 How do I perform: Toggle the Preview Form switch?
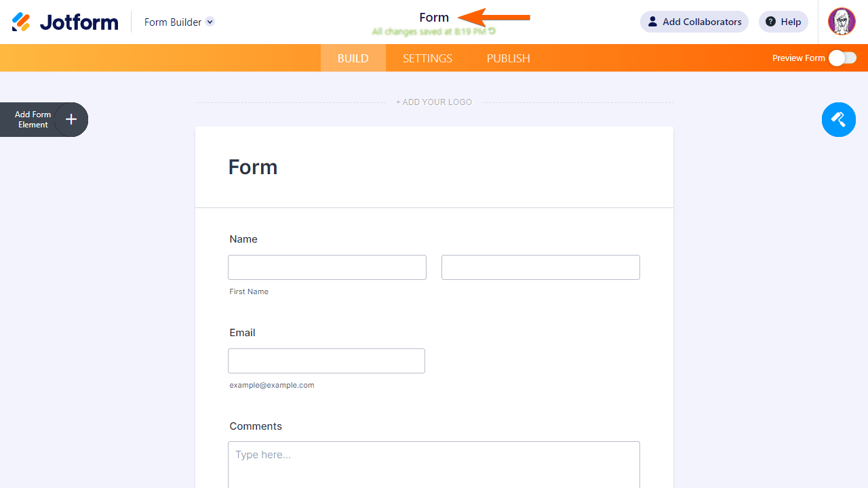pos(842,58)
